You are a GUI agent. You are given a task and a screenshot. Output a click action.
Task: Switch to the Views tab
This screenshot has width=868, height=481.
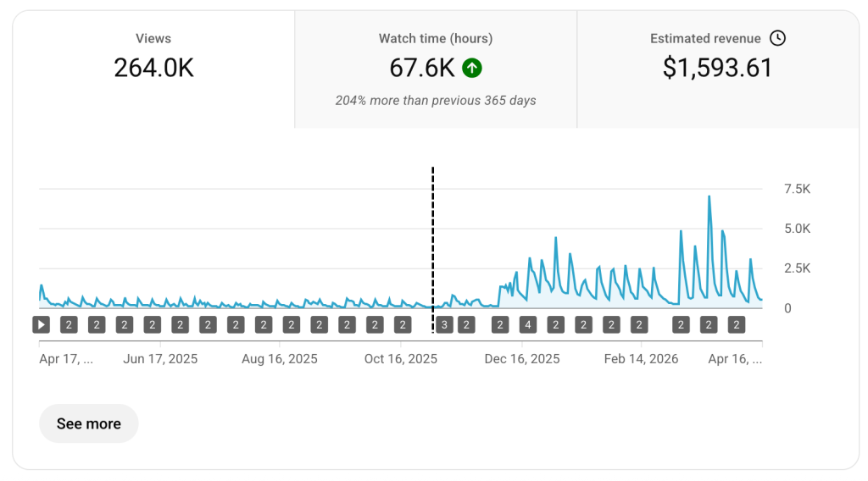pos(153,58)
